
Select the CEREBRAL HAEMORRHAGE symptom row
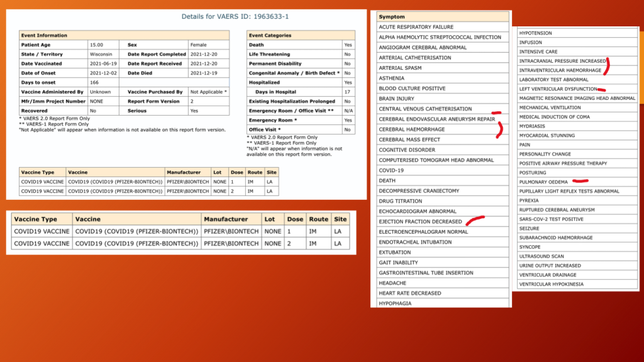(411, 129)
